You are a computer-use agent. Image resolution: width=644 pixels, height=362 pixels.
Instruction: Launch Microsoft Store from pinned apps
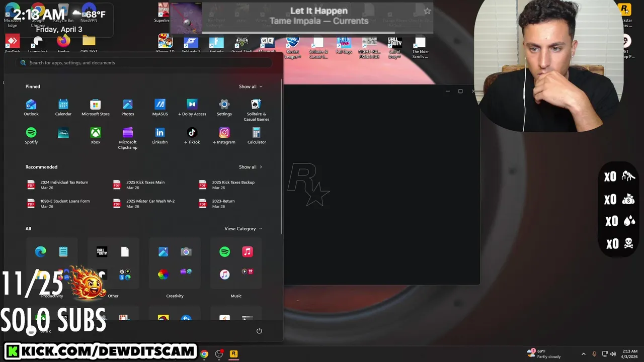tap(95, 108)
